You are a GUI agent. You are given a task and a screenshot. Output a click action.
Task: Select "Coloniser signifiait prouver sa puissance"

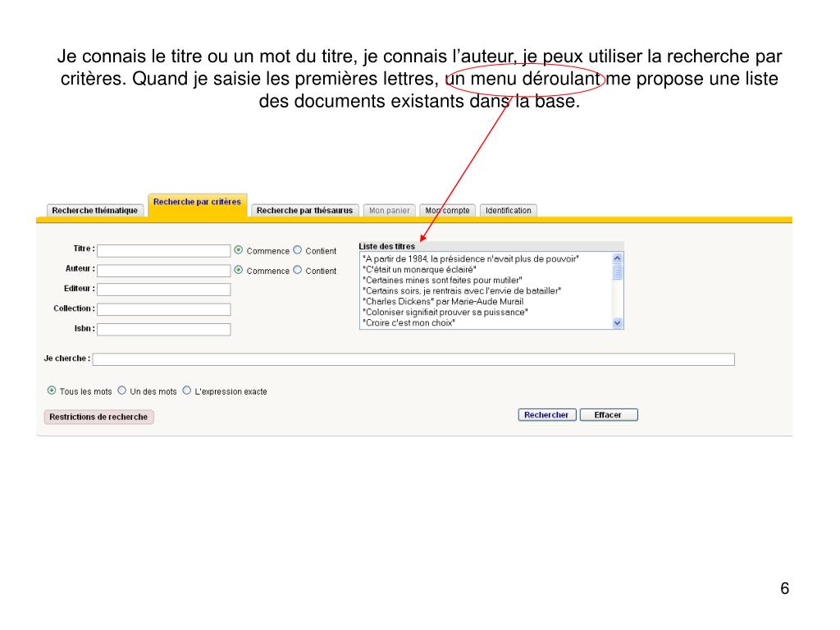(x=445, y=313)
